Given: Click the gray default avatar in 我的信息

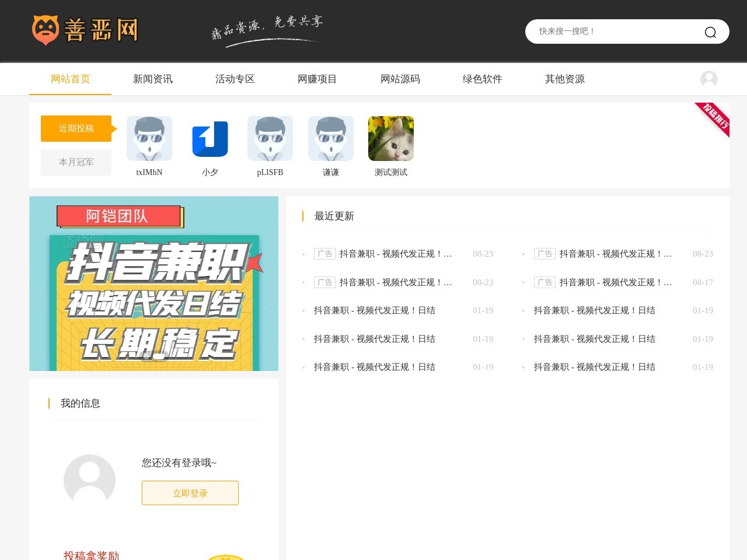Looking at the screenshot, I should point(89,480).
